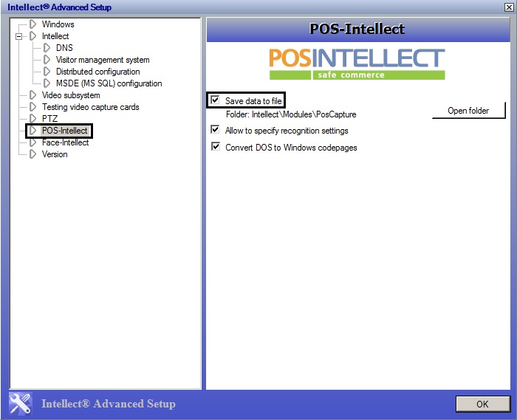Collapse the Intellect tree branch
Image resolution: width=517 pixels, height=420 pixels.
[x=18, y=36]
